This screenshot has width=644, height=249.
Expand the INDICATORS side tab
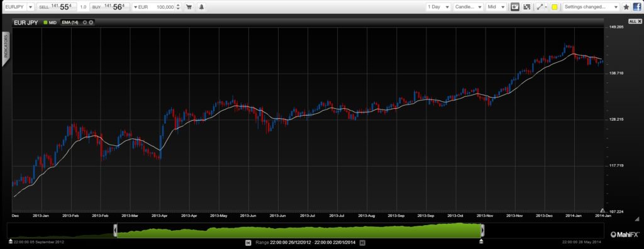point(6,48)
